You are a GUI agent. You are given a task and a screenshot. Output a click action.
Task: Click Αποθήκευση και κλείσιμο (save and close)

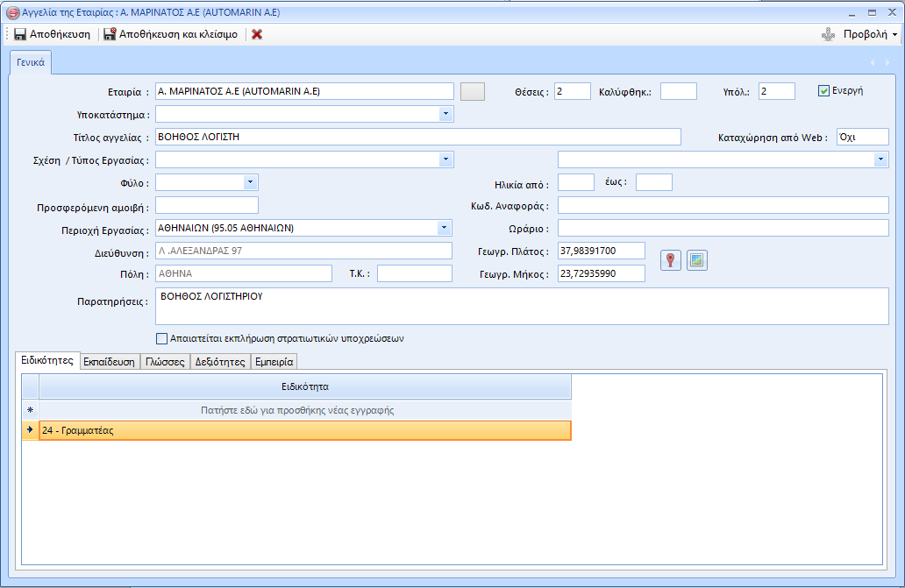click(x=170, y=34)
